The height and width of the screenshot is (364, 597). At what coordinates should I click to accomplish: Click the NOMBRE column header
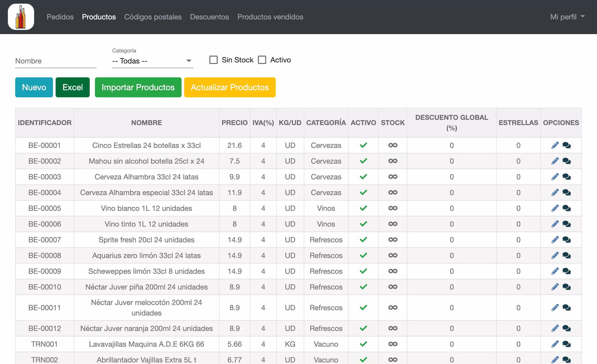(x=147, y=123)
